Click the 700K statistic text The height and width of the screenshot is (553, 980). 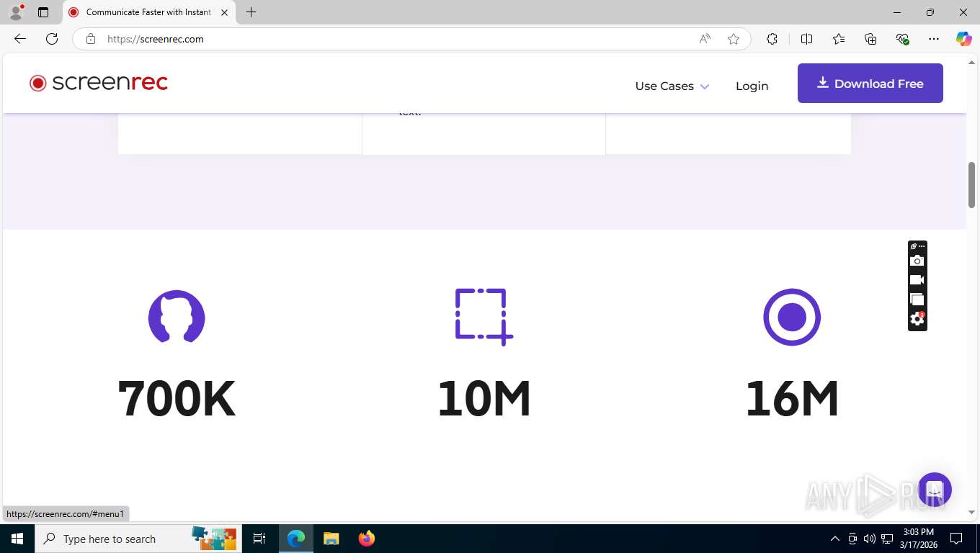177,399
